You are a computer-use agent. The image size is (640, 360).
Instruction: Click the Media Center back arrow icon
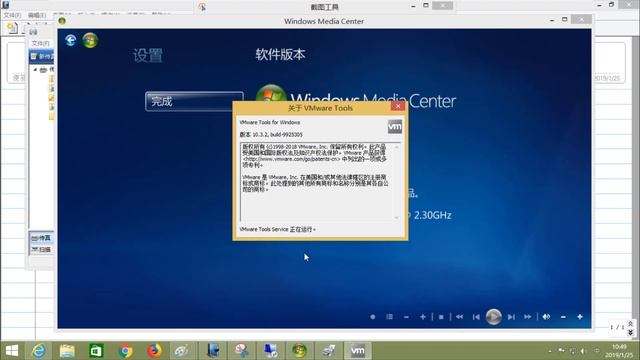(x=71, y=40)
